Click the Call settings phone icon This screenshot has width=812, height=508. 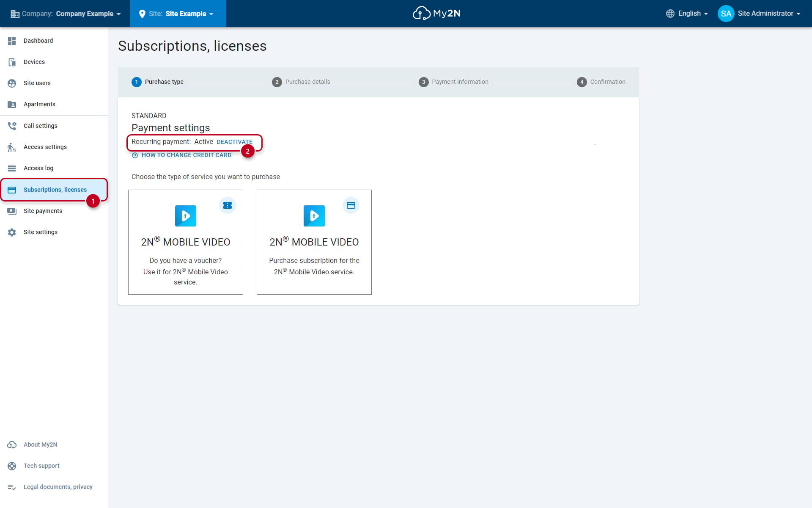tap(12, 126)
